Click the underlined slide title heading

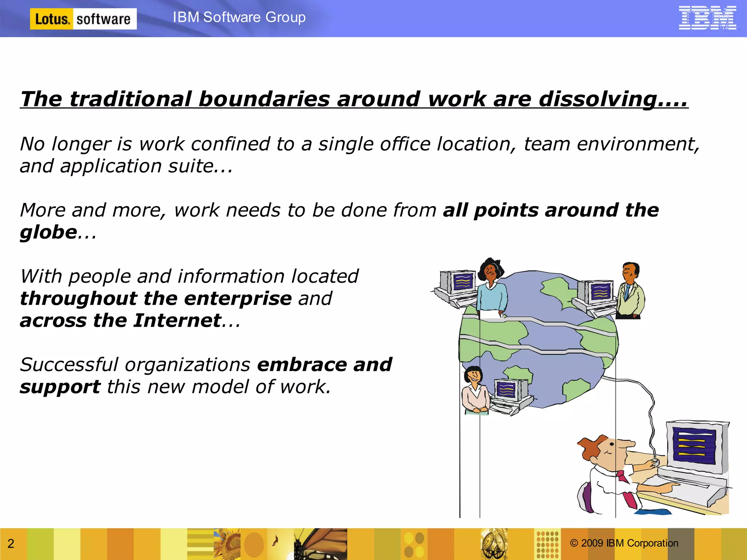(x=354, y=99)
